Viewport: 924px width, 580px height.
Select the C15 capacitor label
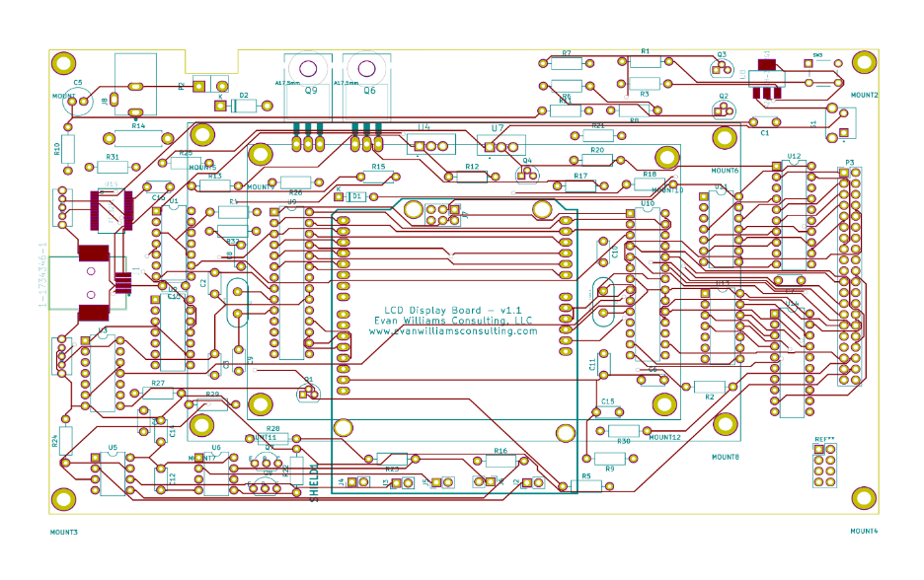[x=607, y=401]
